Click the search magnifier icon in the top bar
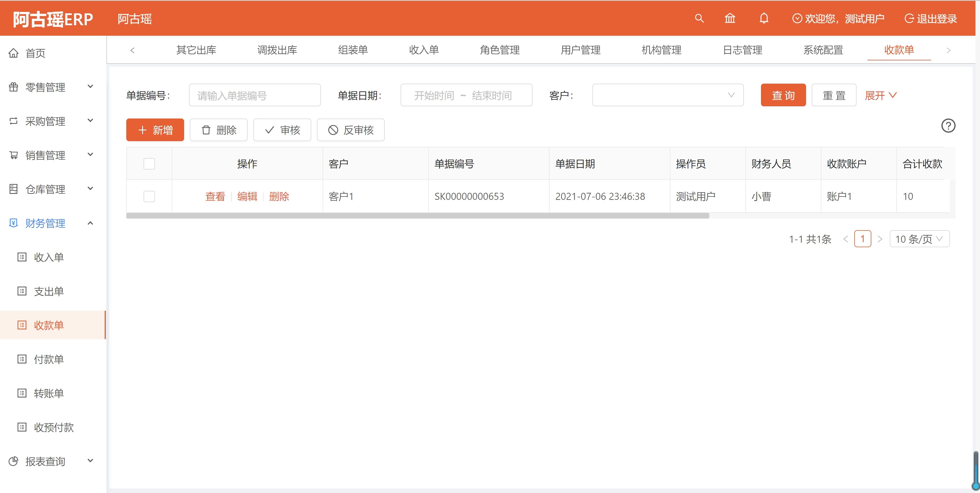 click(x=699, y=18)
